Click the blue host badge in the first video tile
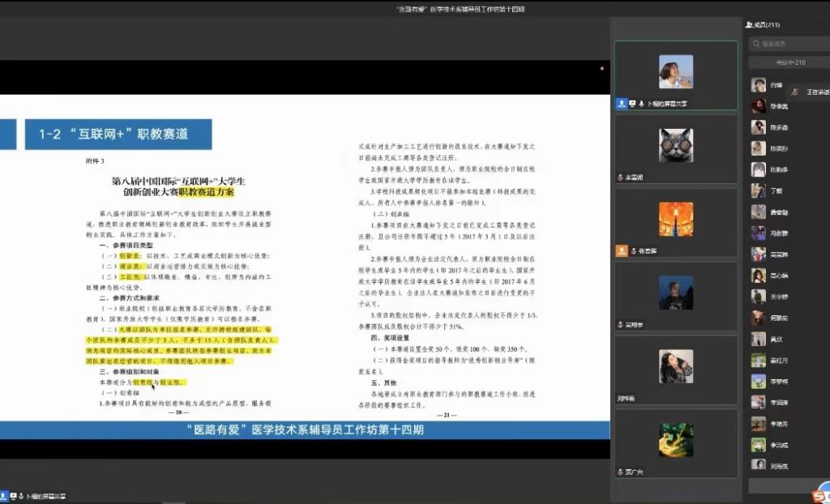This screenshot has width=830, height=504. 622,104
